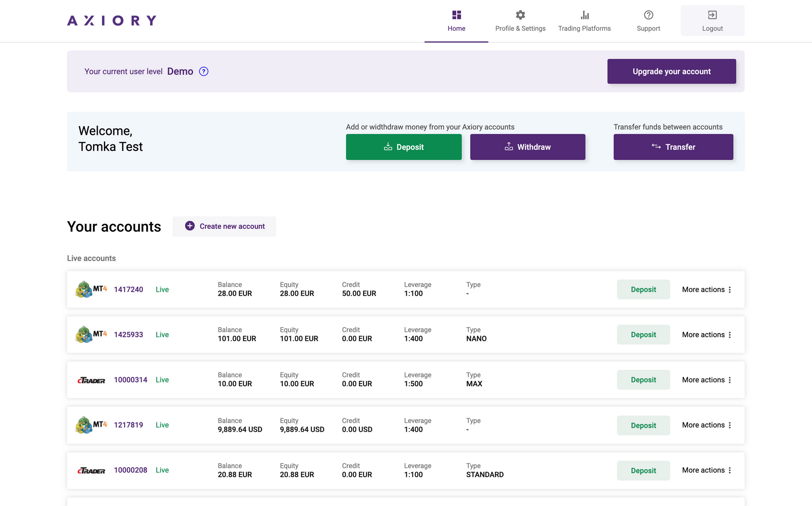Open the Trading Platforms tab
The width and height of the screenshot is (812, 506).
tap(584, 21)
